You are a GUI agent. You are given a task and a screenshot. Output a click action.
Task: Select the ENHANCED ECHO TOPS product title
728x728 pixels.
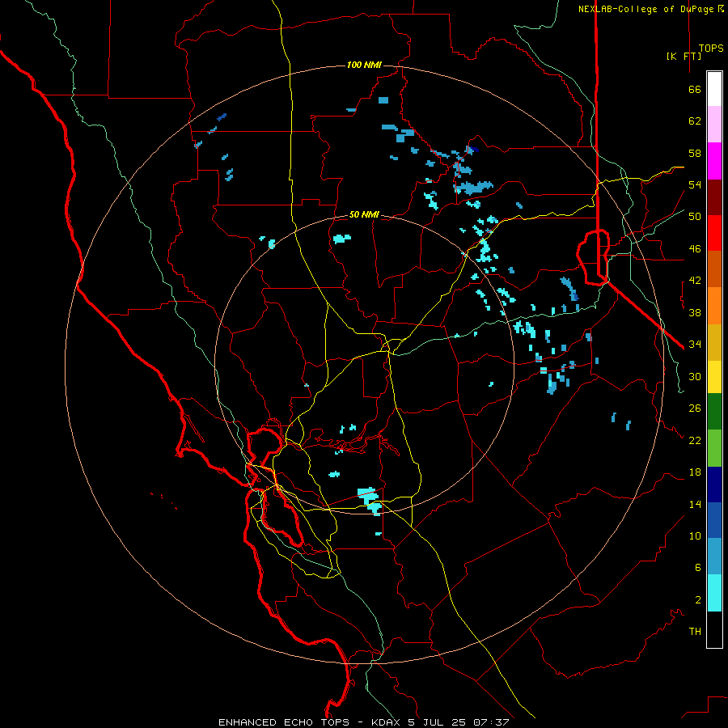click(284, 722)
